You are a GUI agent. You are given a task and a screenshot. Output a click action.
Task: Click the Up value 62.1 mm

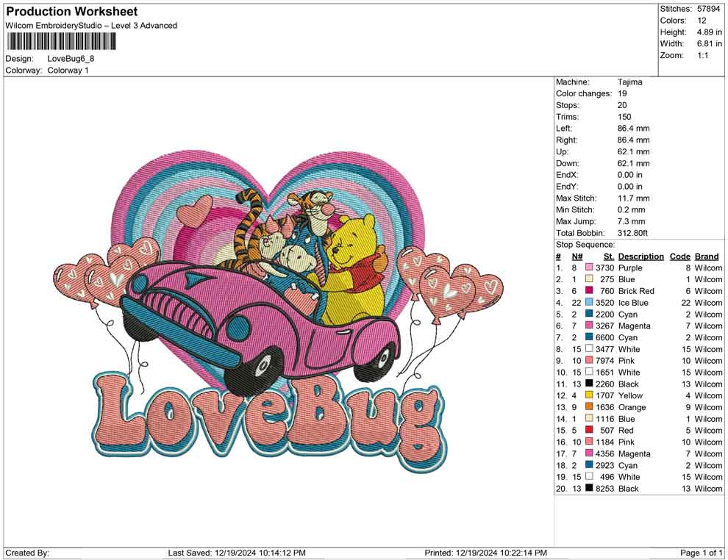point(634,151)
